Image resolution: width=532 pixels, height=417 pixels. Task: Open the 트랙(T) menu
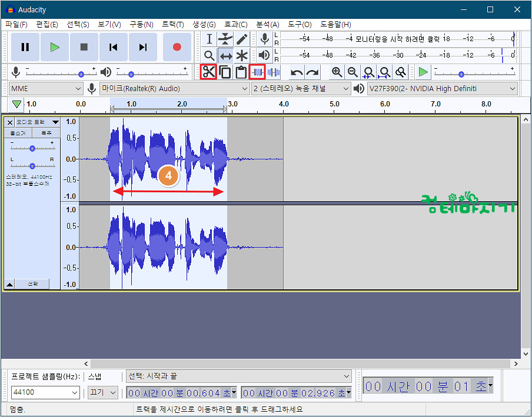point(172,25)
